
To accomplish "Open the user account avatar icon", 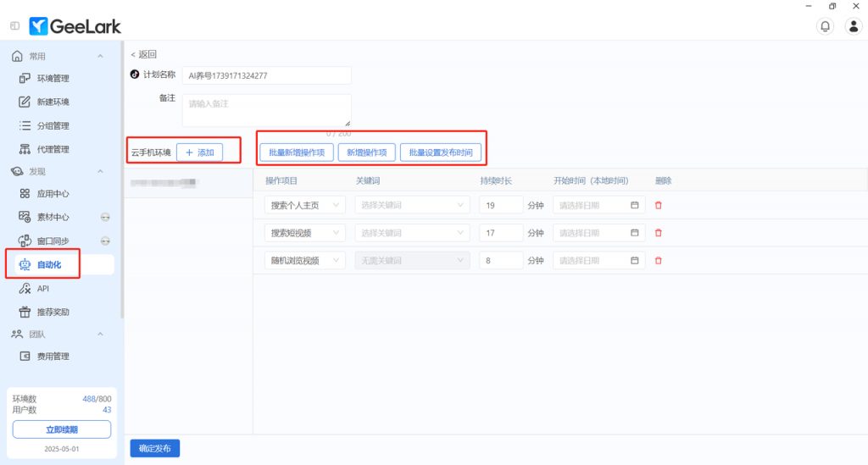I will tap(854, 26).
